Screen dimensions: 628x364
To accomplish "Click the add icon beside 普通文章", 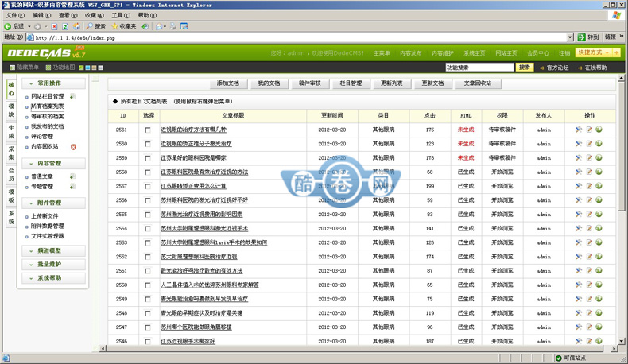I will point(72,176).
